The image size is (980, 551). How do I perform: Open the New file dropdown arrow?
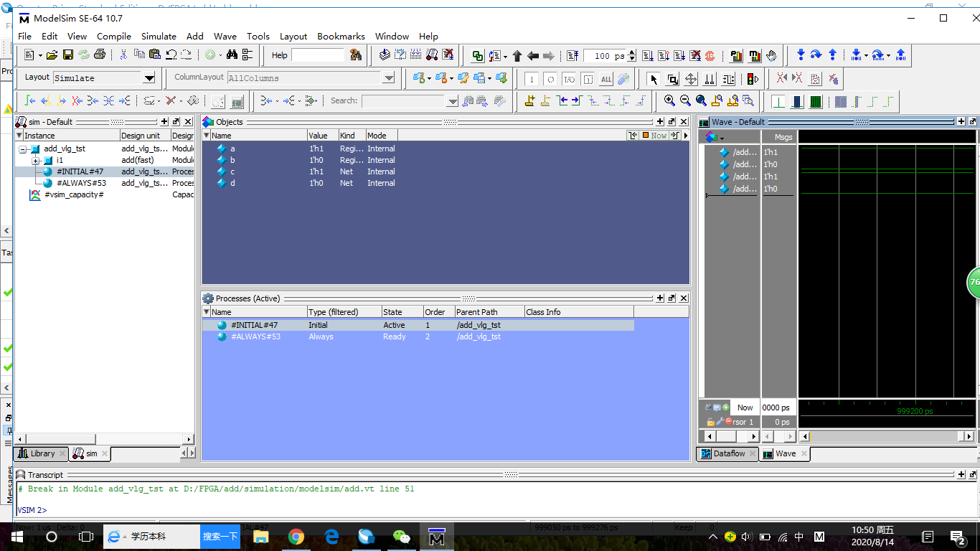[x=40, y=55]
